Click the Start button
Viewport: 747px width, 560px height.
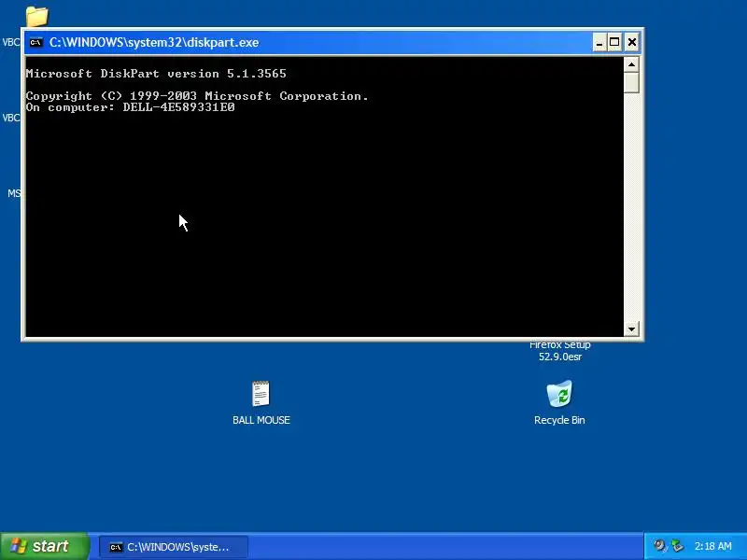point(44,546)
